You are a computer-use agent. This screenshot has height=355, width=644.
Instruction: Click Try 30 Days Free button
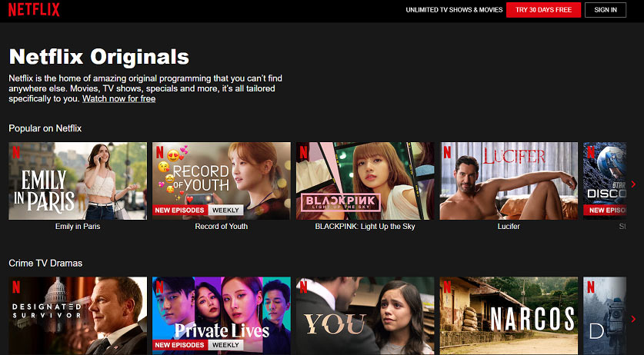pyautogui.click(x=543, y=10)
